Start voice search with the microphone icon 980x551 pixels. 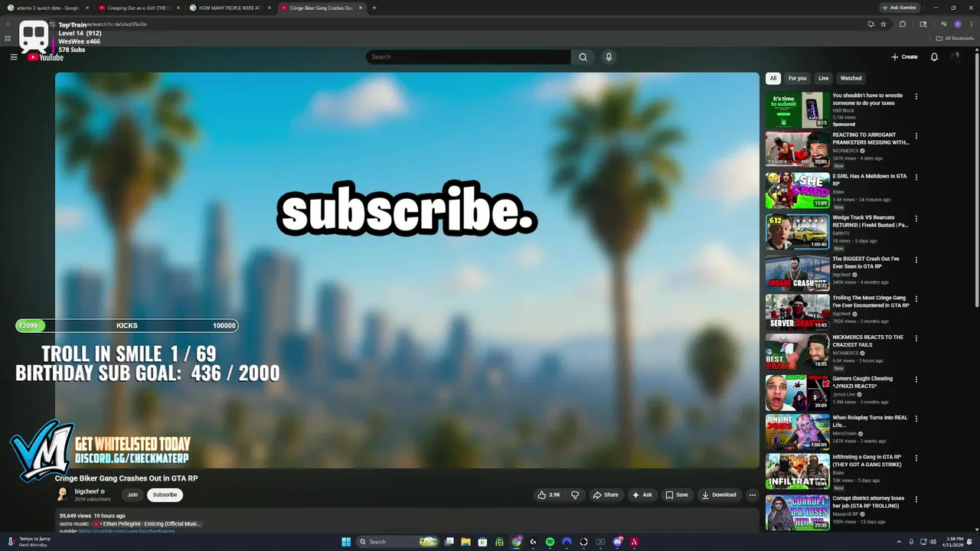coord(609,57)
